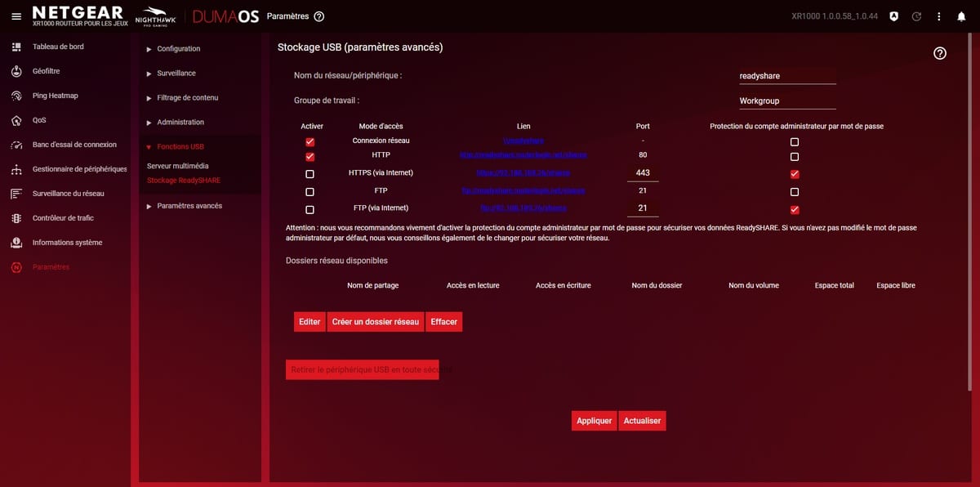Click the HTTPS port field 443
Viewport: 980px width, 487px height.
[643, 172]
